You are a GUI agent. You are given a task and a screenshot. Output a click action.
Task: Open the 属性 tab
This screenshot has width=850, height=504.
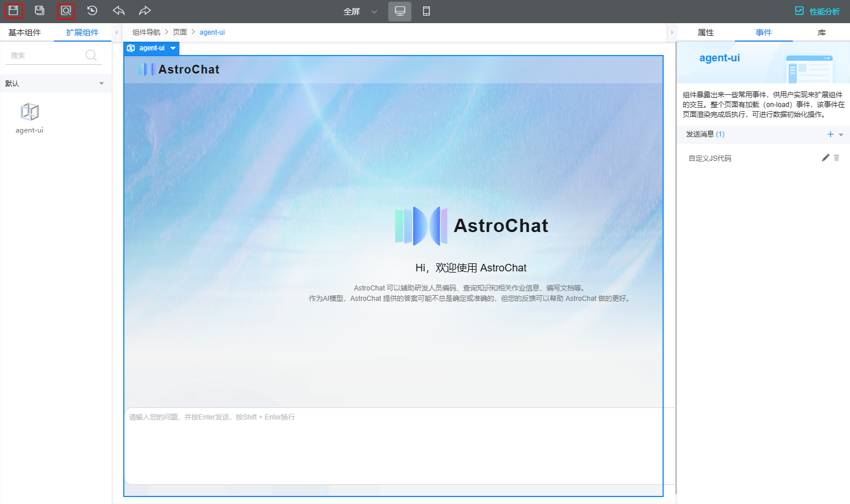pos(706,32)
